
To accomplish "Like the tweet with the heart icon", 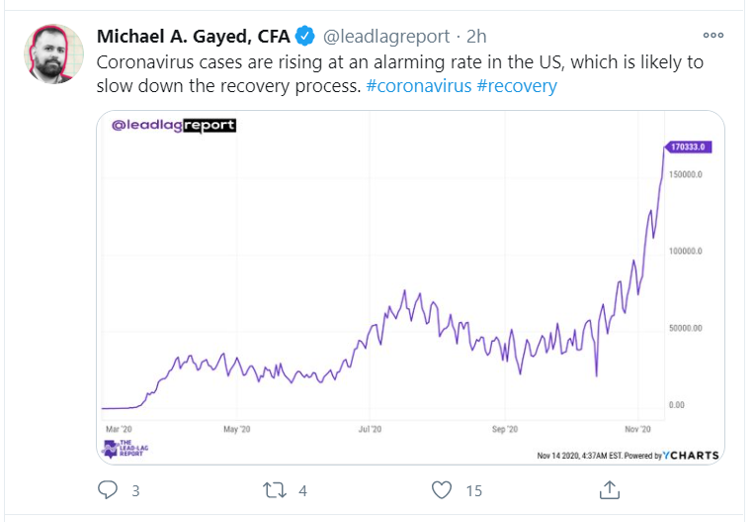I will click(441, 490).
